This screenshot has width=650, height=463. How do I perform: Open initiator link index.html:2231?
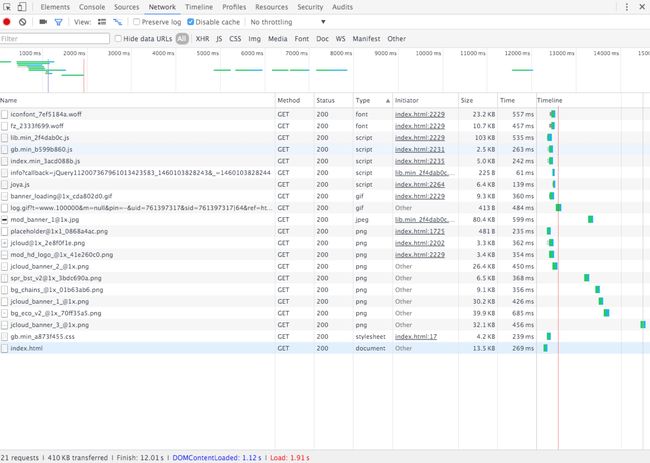[x=420, y=149]
